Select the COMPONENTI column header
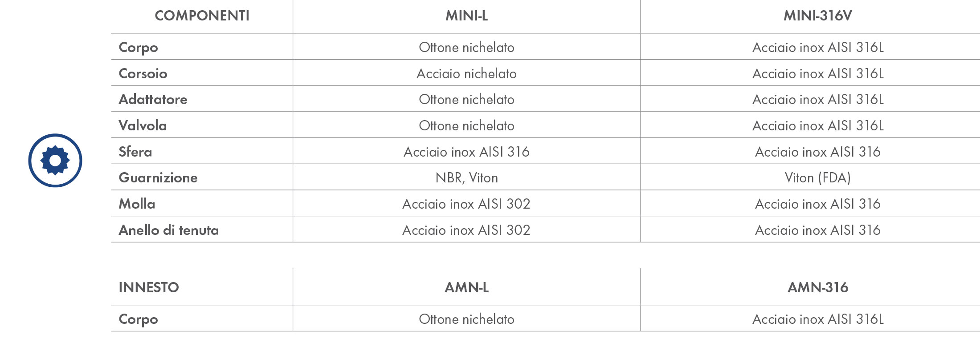The image size is (980, 347). tap(202, 16)
